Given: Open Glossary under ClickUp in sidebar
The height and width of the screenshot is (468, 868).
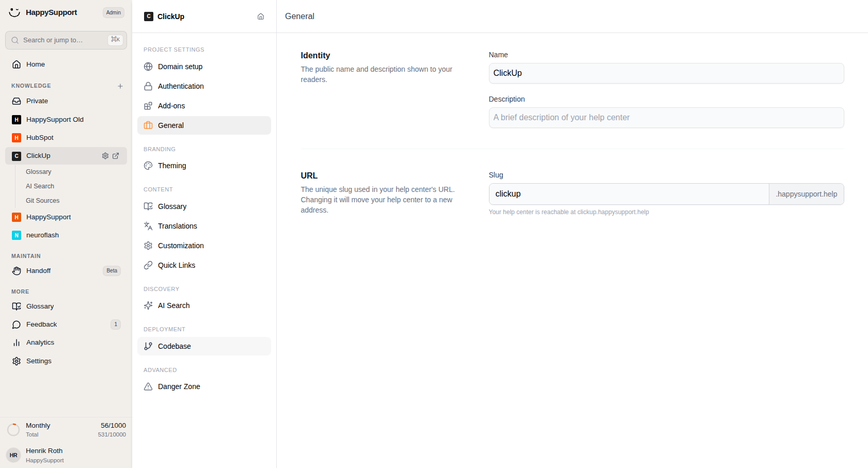Looking at the screenshot, I should coord(39,172).
